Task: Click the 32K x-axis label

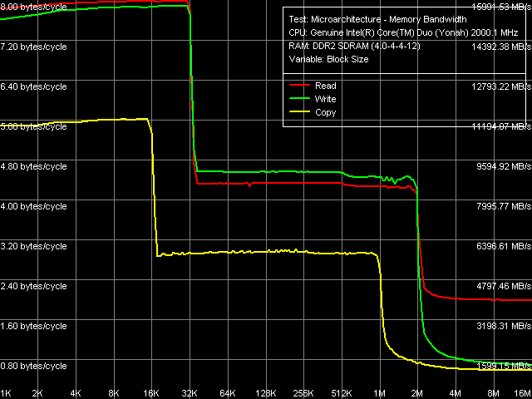Action: pyautogui.click(x=190, y=392)
